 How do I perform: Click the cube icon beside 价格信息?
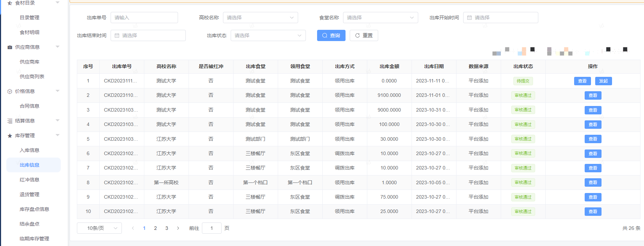[x=10, y=91]
